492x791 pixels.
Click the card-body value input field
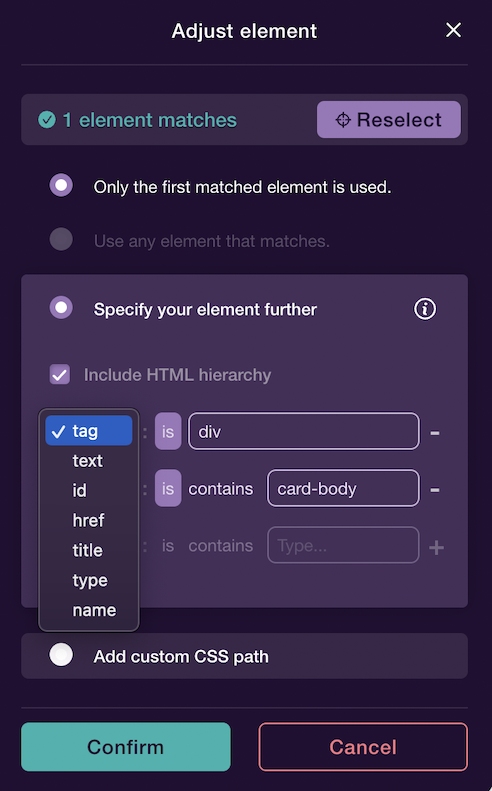pyautogui.click(x=343, y=488)
